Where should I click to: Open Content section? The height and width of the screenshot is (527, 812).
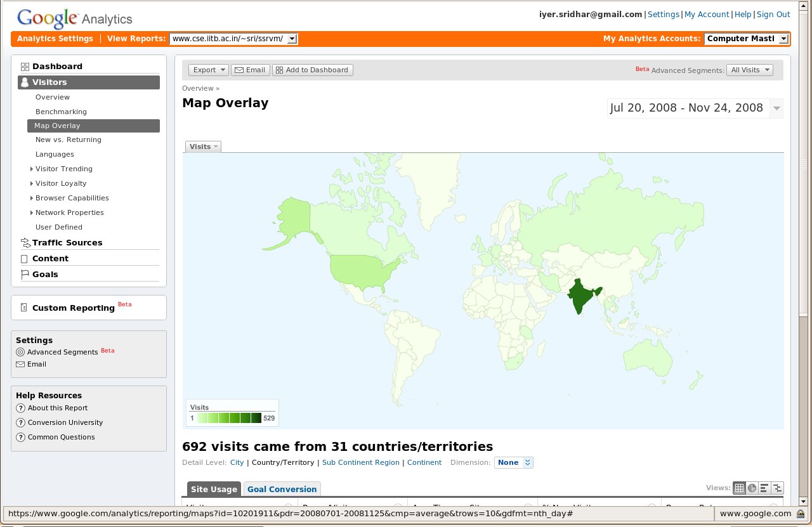tap(50, 258)
